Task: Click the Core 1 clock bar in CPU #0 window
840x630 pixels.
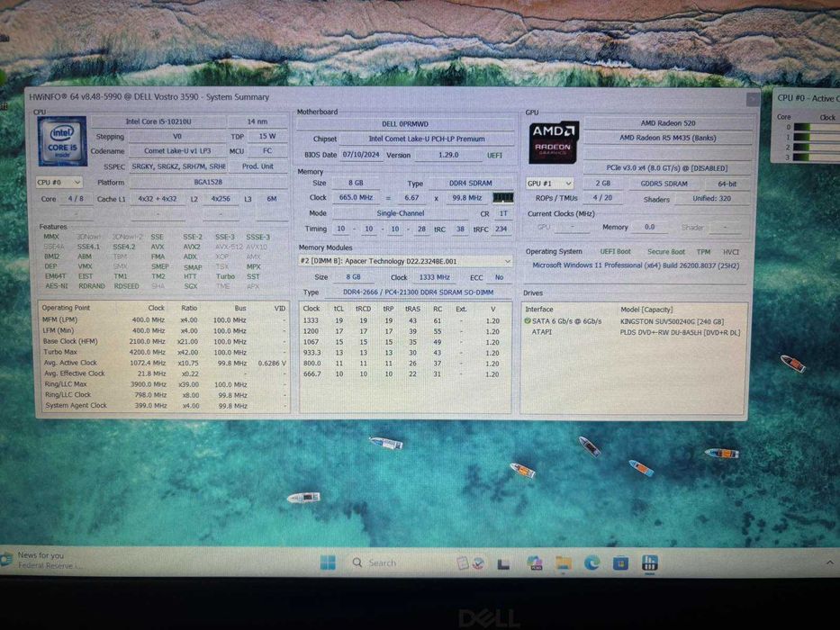Action: coord(817,137)
